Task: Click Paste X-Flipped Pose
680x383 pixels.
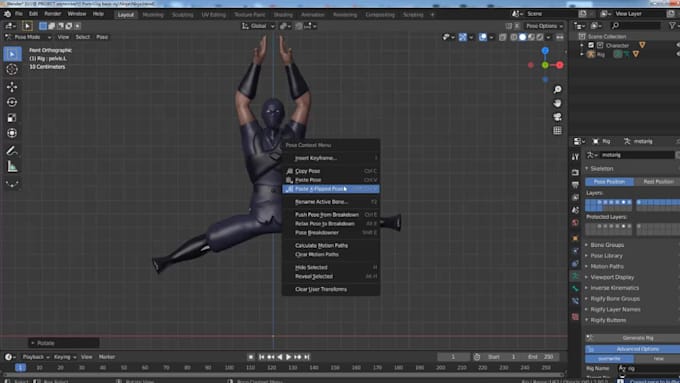Action: [331, 189]
